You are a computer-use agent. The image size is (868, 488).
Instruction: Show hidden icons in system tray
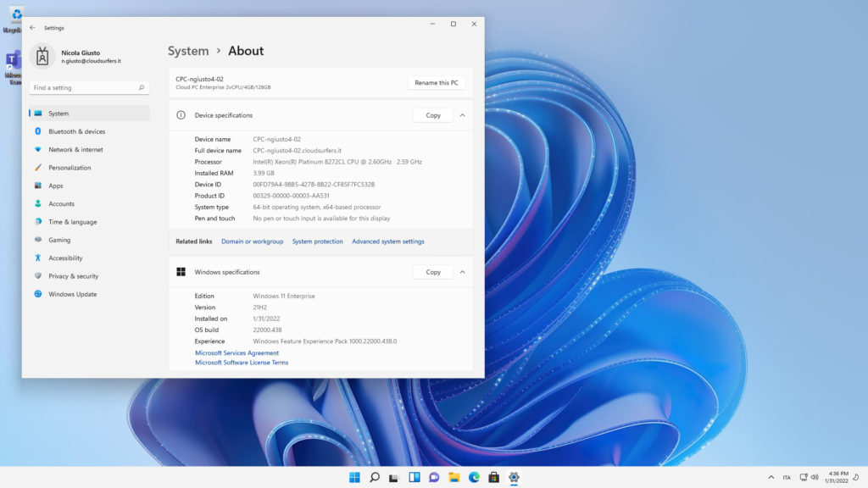[x=771, y=477]
